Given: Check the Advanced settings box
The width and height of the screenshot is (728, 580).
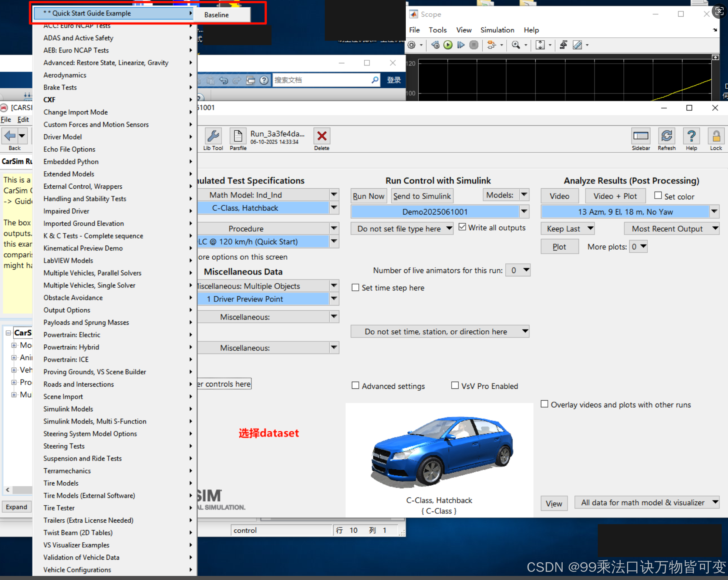Looking at the screenshot, I should click(x=355, y=386).
